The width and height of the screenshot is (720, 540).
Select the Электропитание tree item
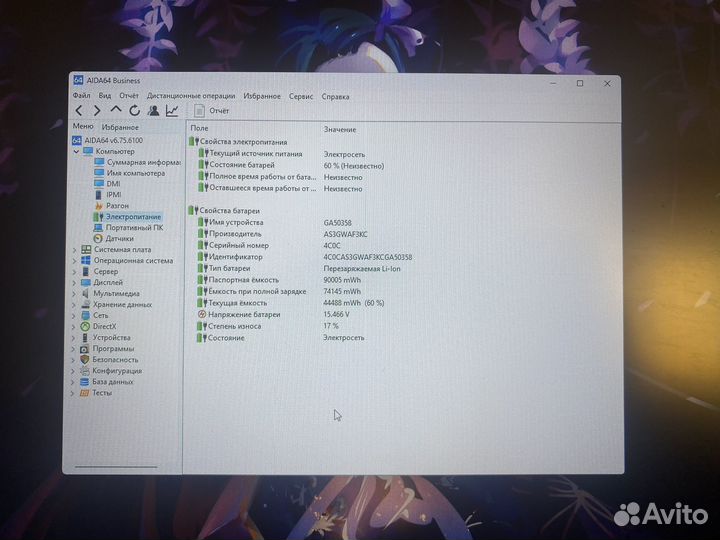(127, 217)
